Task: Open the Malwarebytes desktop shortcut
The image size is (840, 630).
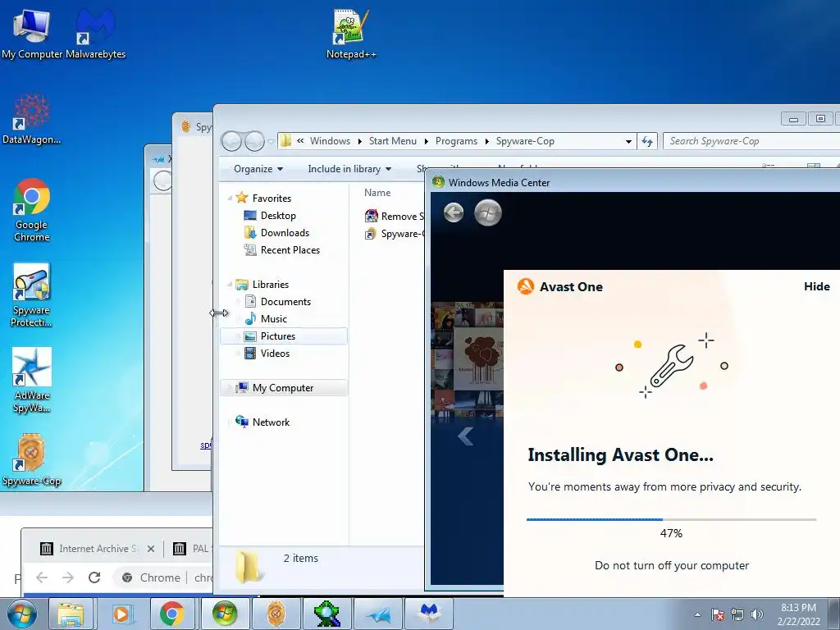Action: (95, 33)
